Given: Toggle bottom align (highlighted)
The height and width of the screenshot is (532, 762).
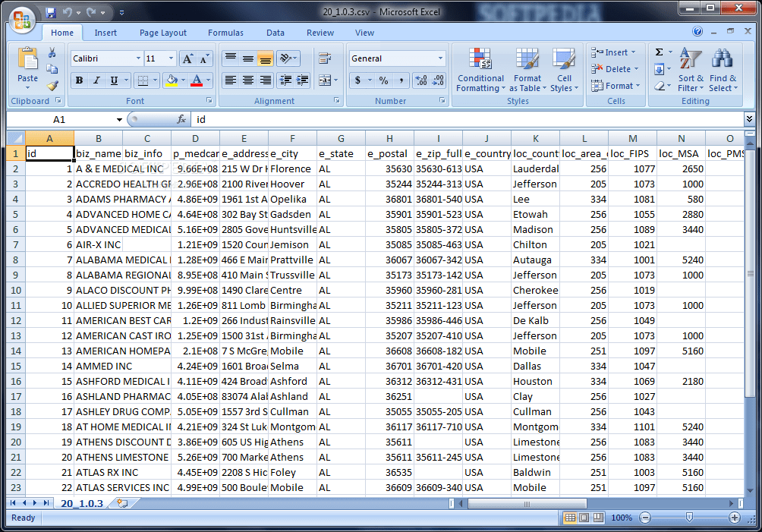Looking at the screenshot, I should 266,58.
